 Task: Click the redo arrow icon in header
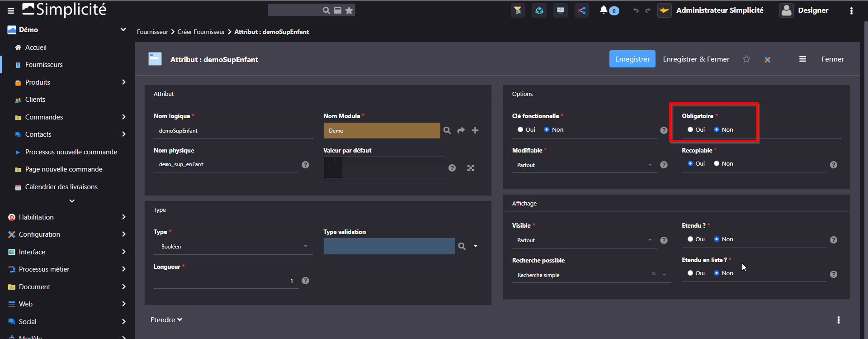click(648, 10)
